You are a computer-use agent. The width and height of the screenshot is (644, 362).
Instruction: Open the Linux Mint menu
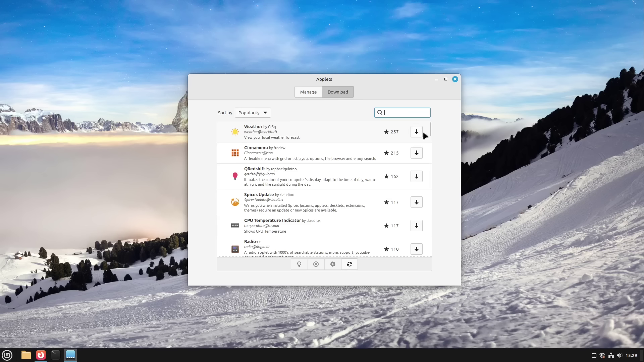pos(7,355)
